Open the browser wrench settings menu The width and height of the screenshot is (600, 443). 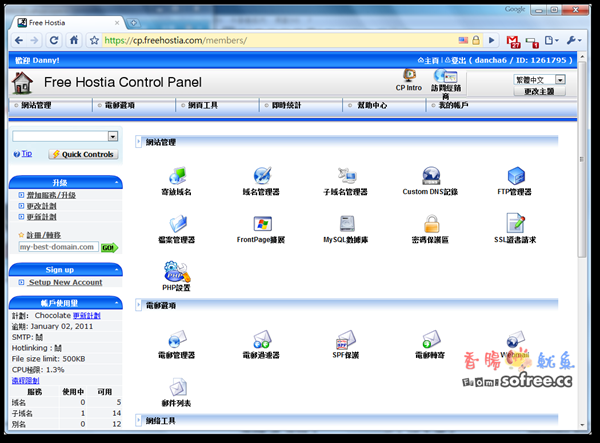(574, 41)
